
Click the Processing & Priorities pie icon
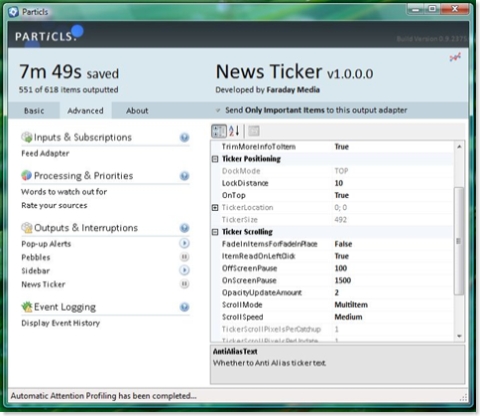click(27, 175)
